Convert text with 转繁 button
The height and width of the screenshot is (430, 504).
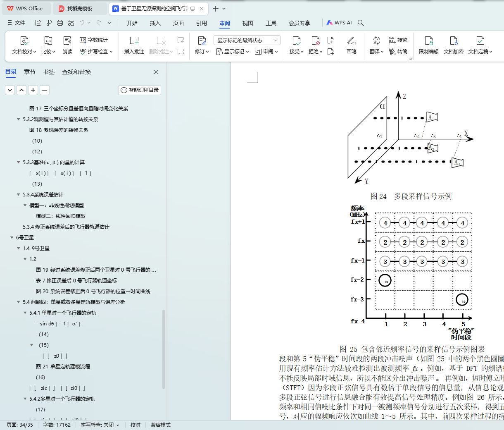click(x=398, y=40)
